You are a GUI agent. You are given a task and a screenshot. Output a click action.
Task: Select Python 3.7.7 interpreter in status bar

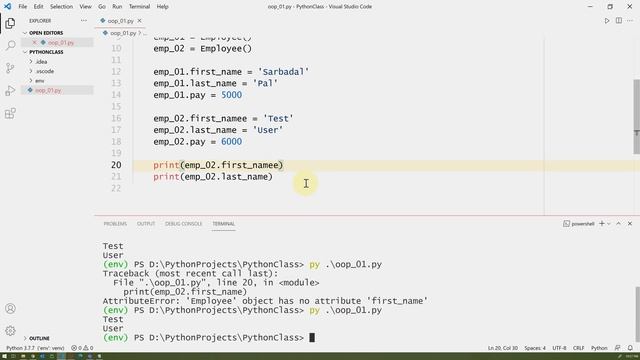point(35,348)
